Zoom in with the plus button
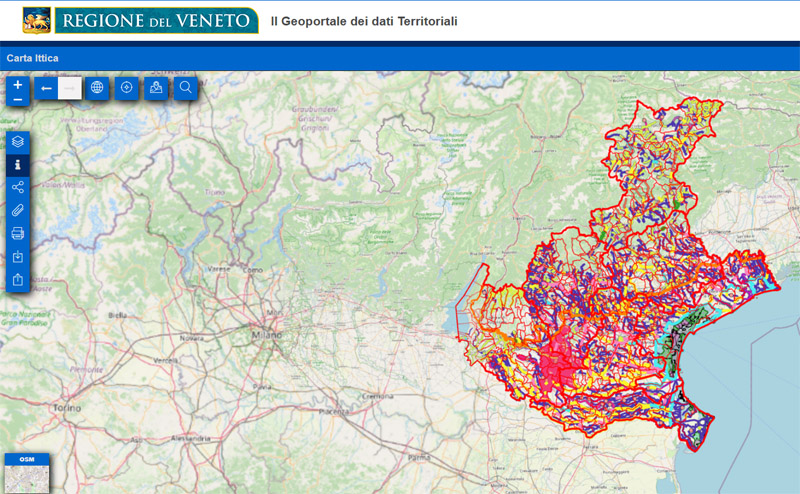This screenshot has height=494, width=800. 18,84
